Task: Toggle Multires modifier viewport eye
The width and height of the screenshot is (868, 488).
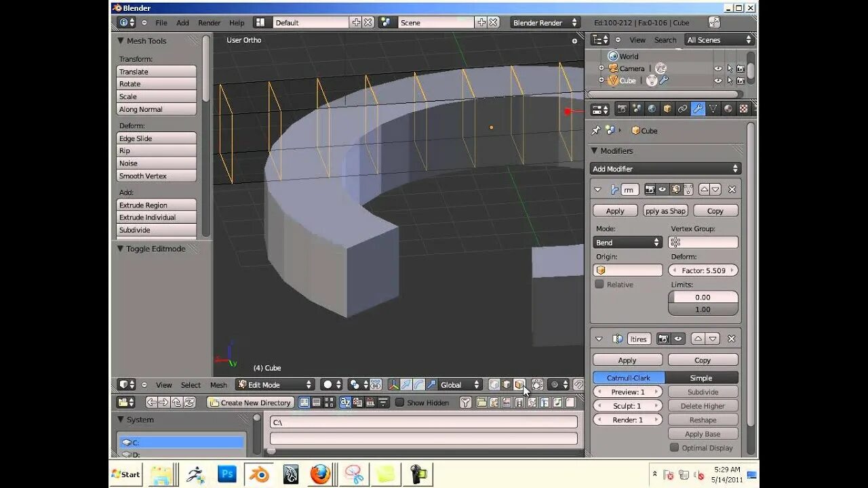Action: (x=677, y=338)
